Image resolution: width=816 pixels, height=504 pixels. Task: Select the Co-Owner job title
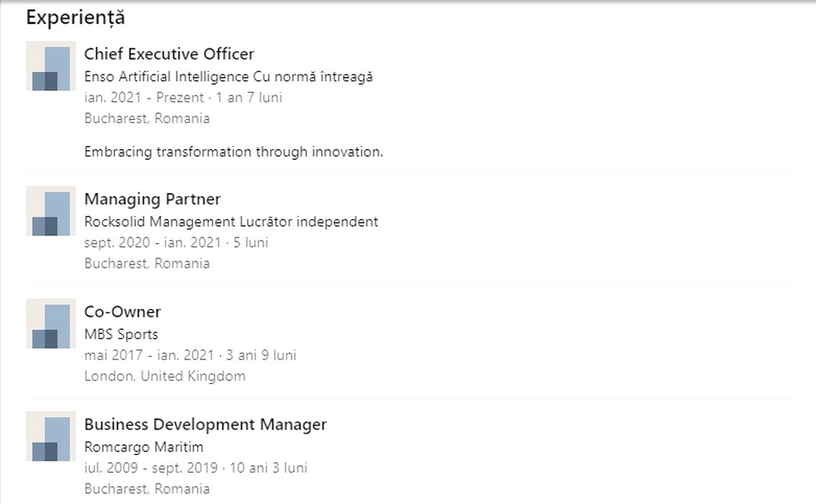[122, 312]
